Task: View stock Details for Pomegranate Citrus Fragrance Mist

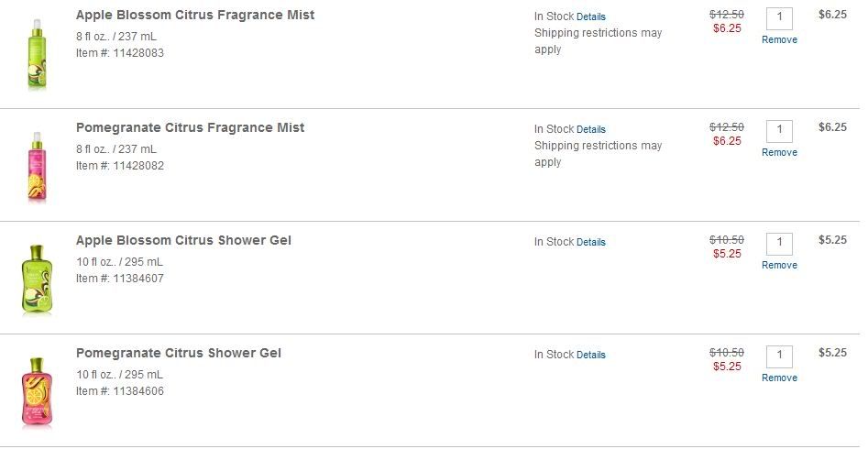Action: coord(590,129)
